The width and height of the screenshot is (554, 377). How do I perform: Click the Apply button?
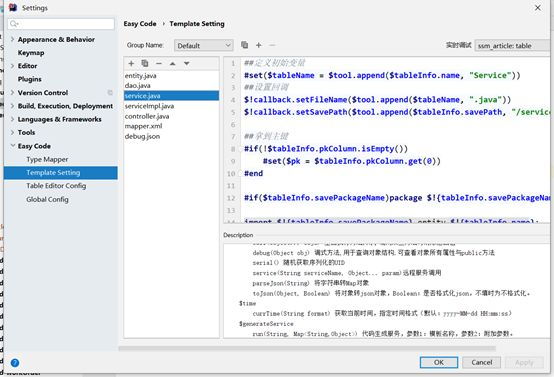pos(524,363)
